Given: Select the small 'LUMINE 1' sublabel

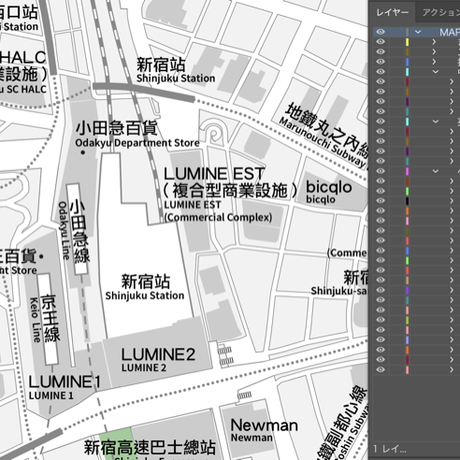Looking at the screenshot, I should click(51, 396).
